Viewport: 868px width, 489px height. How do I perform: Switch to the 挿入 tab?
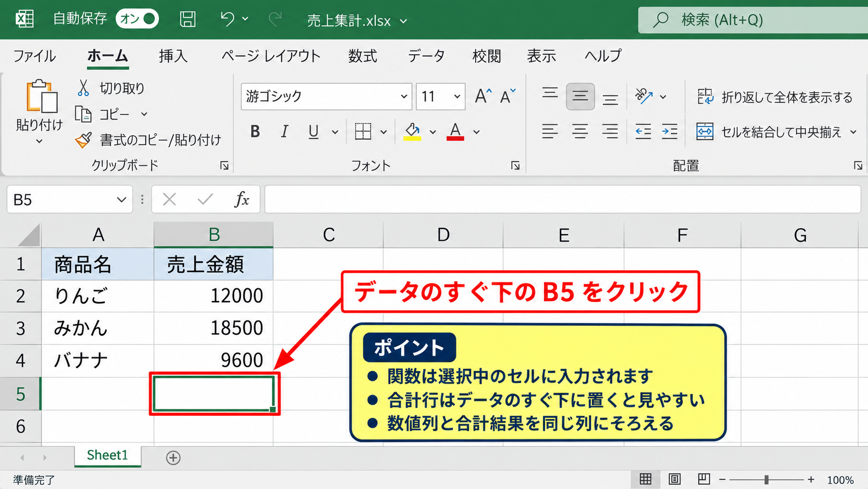coord(173,56)
